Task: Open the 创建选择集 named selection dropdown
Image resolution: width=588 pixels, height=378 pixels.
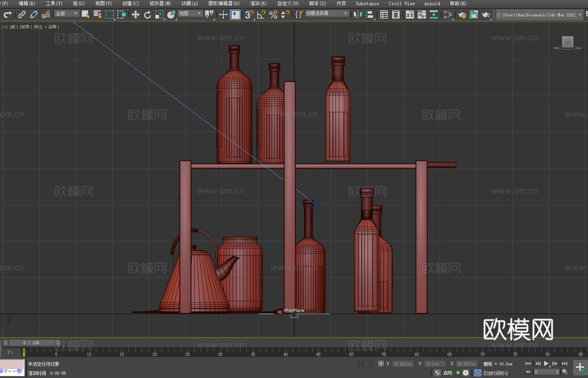Action: coord(327,13)
